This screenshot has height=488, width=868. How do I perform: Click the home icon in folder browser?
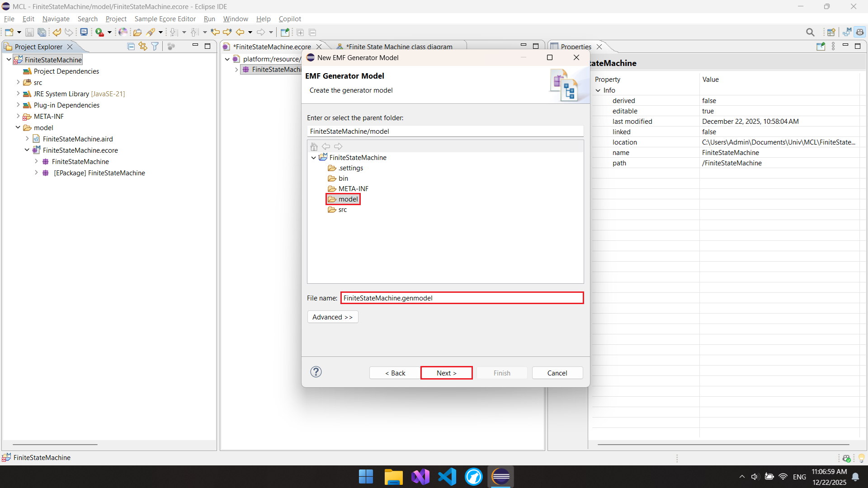314,146
